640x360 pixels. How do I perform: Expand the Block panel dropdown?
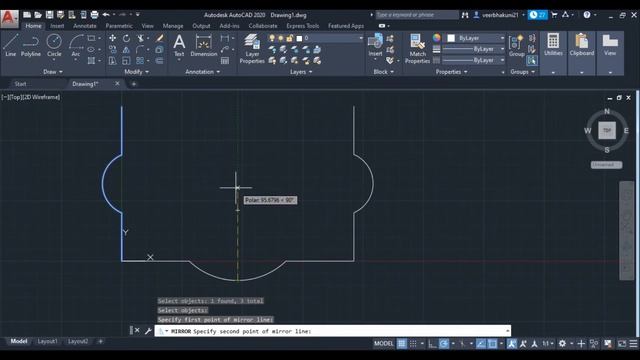click(383, 72)
